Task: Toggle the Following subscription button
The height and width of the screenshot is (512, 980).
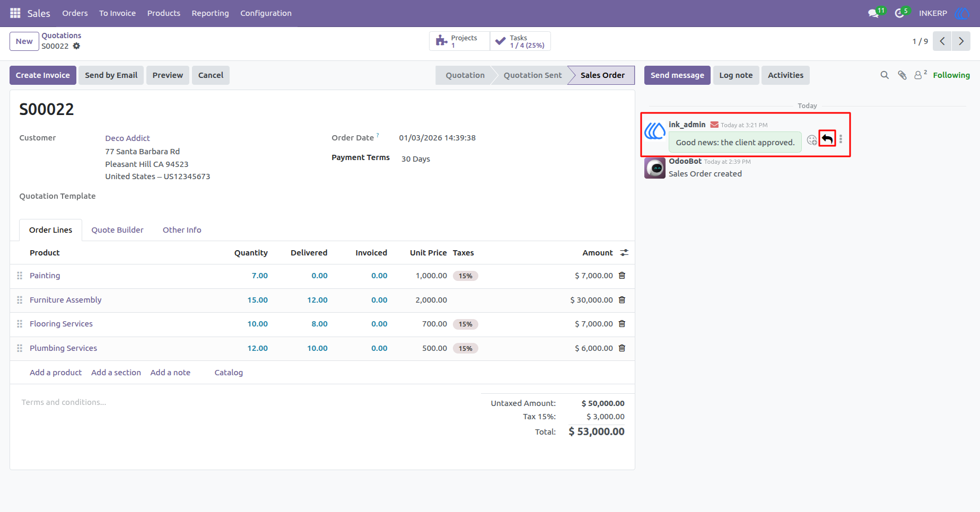Action: click(951, 75)
